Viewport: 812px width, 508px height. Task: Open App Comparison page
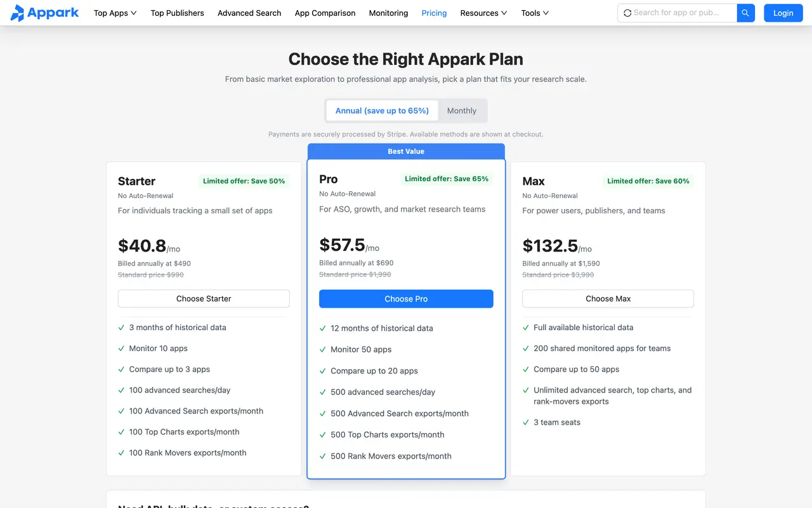pyautogui.click(x=325, y=13)
